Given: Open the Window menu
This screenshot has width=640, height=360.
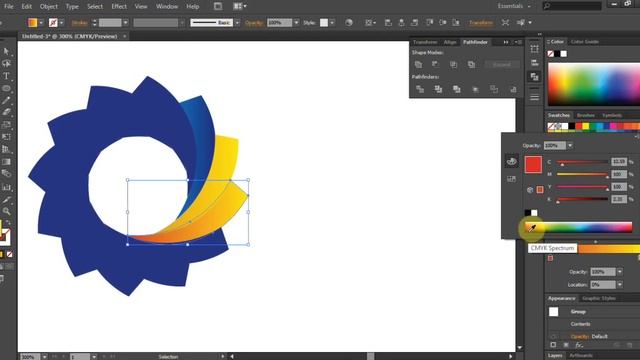Looking at the screenshot, I should coord(167,7).
